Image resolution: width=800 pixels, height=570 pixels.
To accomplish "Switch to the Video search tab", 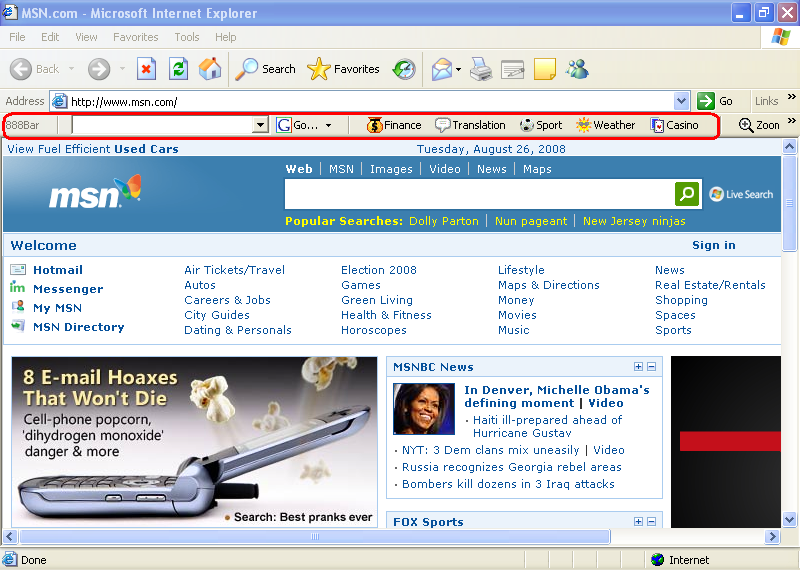I will (x=445, y=169).
